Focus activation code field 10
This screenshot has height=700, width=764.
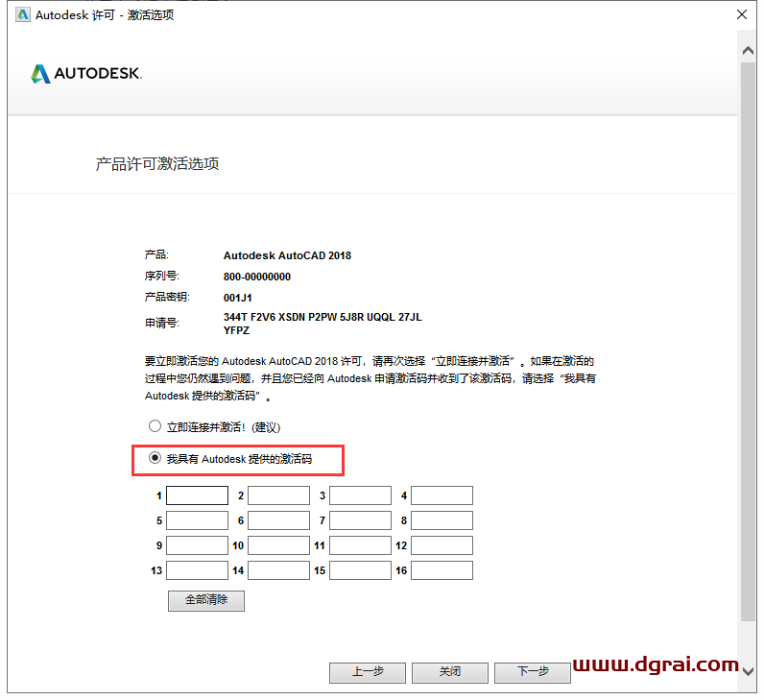[278, 545]
